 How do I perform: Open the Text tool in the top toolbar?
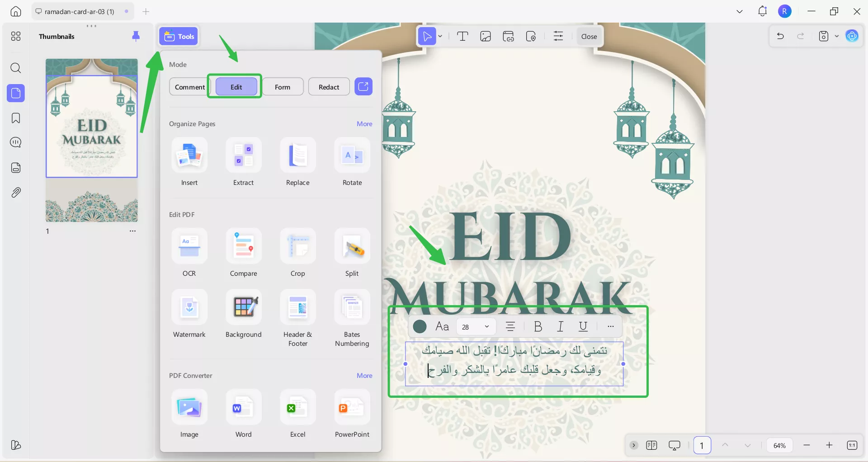tap(463, 36)
